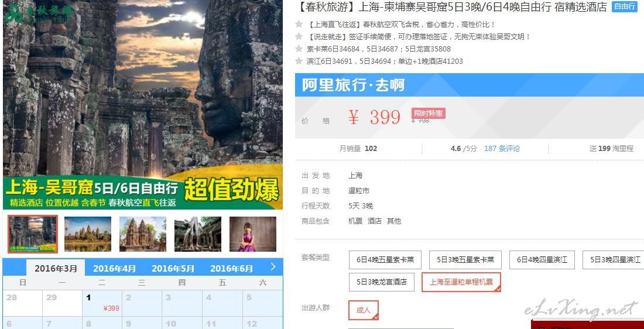
Task: Toggle the 成人 traveler type
Action: [x=364, y=310]
